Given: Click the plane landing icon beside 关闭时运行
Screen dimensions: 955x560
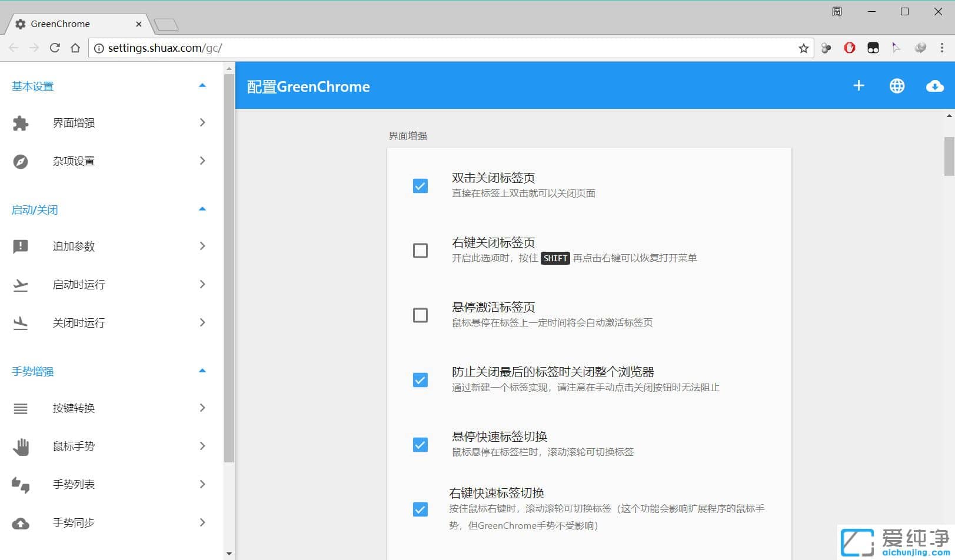Looking at the screenshot, I should [x=21, y=323].
